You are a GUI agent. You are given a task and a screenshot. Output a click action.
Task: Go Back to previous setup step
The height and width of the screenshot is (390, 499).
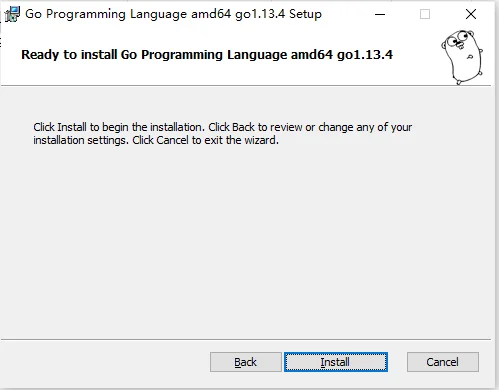tap(246, 362)
